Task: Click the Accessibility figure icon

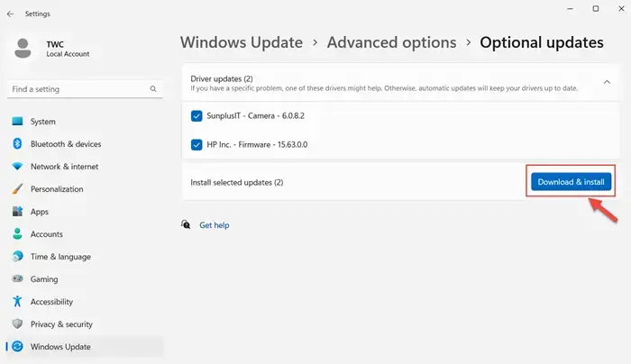Action: tap(17, 301)
